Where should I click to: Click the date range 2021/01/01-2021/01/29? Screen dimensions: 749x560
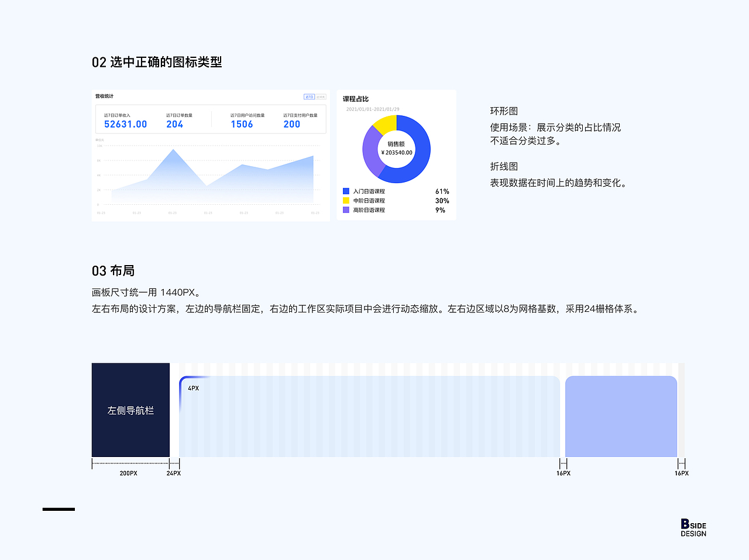(x=373, y=109)
